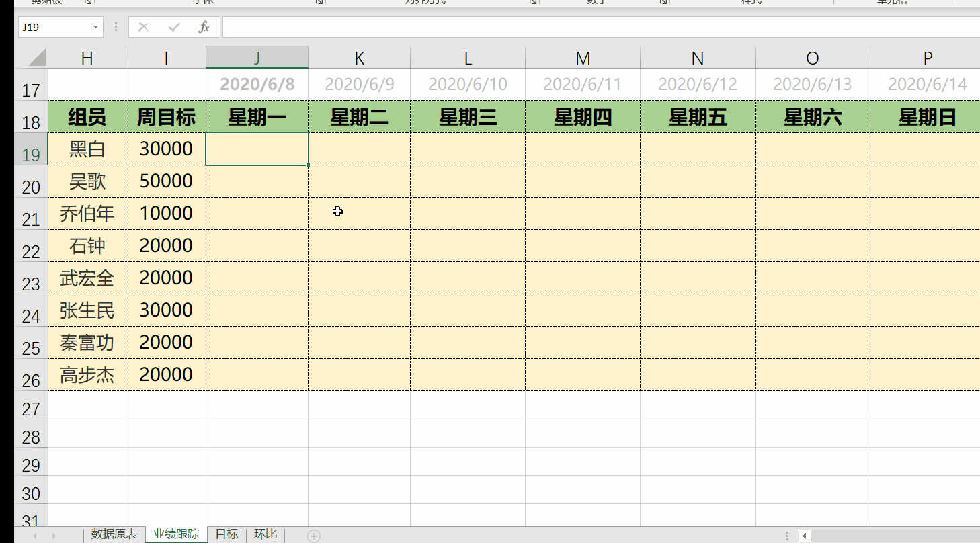This screenshot has width=980, height=543.
Task: Click the date cell 2020/6/13
Action: 813,85
